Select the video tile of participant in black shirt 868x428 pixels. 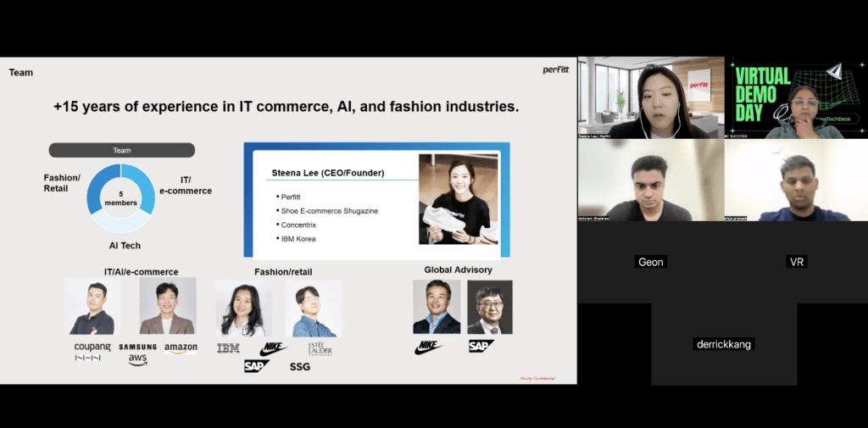point(651,180)
